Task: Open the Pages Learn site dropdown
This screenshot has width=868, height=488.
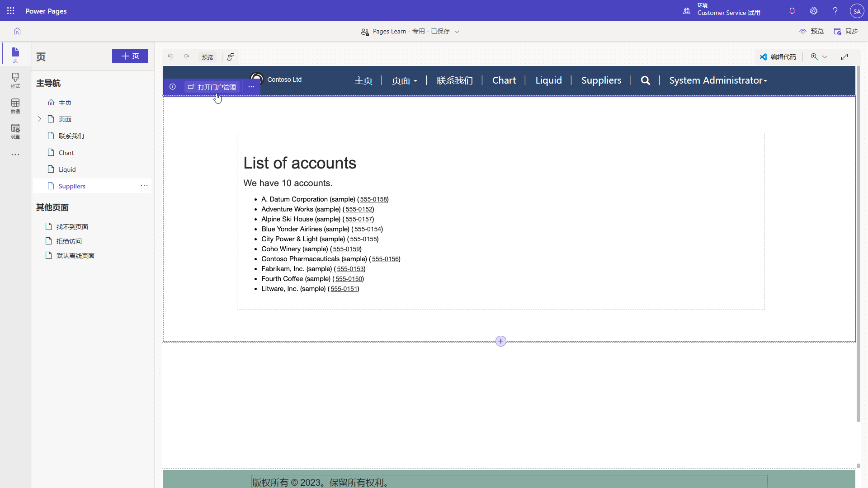Action: pos(457,31)
